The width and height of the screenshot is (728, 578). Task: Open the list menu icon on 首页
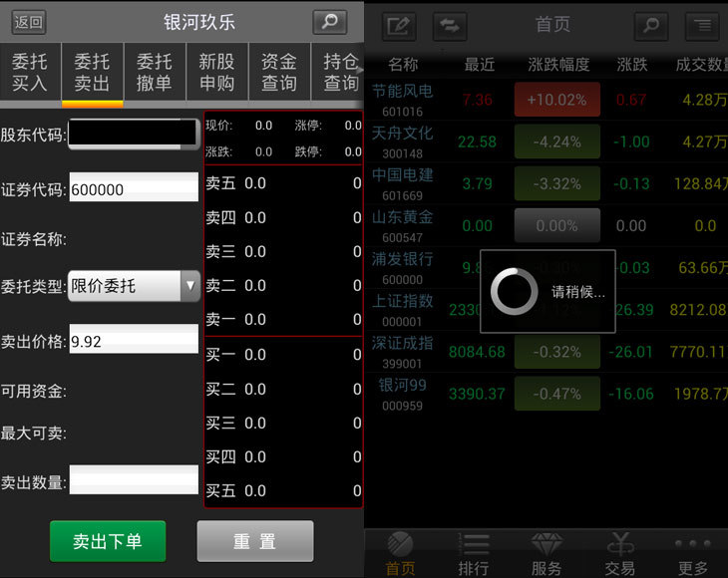click(703, 26)
